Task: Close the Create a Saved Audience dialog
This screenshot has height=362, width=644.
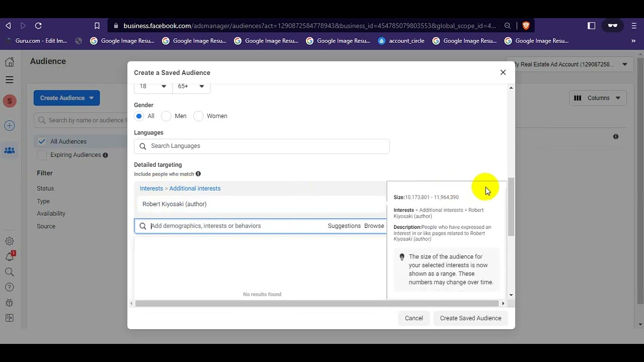Action: (503, 72)
